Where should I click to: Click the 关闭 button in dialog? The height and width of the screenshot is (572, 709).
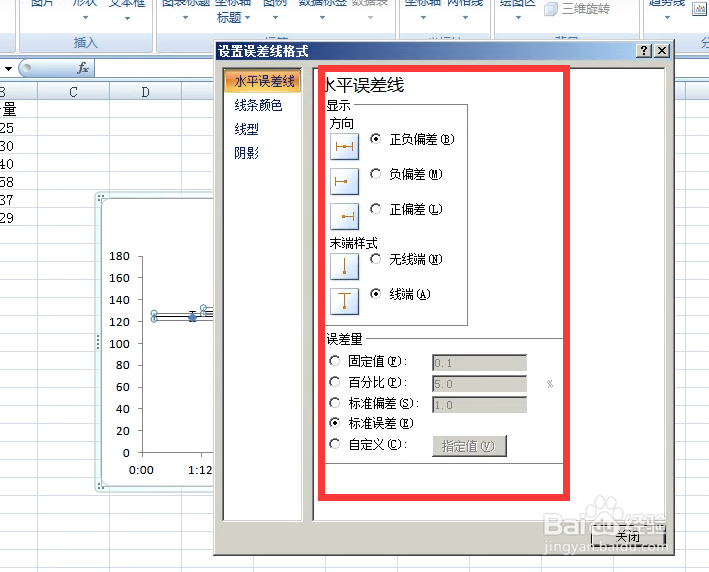[628, 536]
